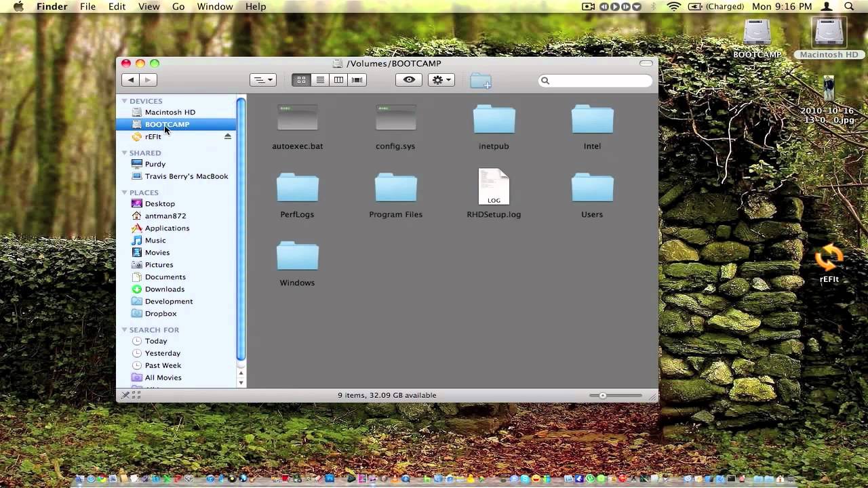868x488 pixels.
Task: Click the Quick Look eye button
Action: point(409,80)
